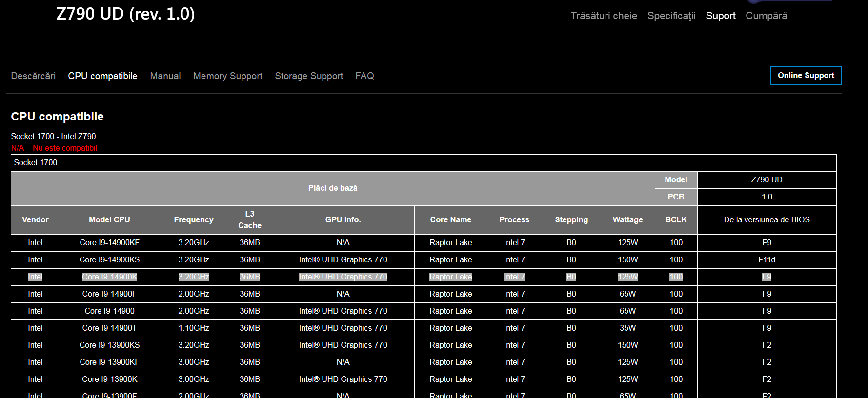
Task: Click 65W wattage for Core I9-14900F
Action: pos(627,294)
